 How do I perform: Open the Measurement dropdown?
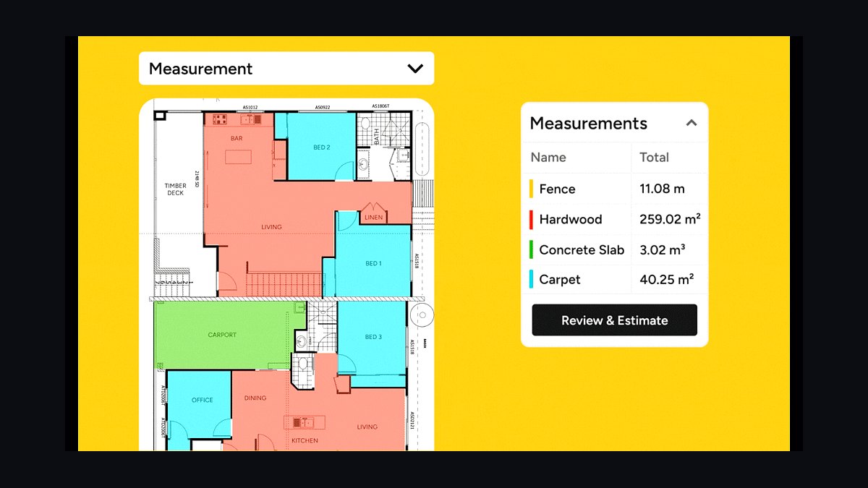[286, 69]
